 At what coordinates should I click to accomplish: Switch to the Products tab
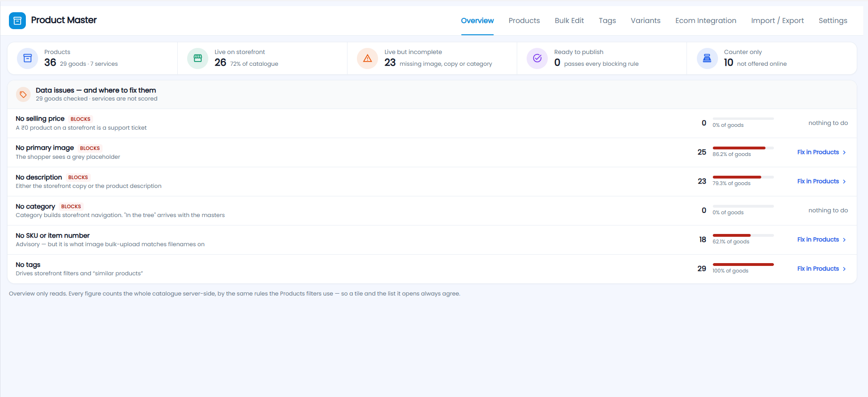point(524,21)
